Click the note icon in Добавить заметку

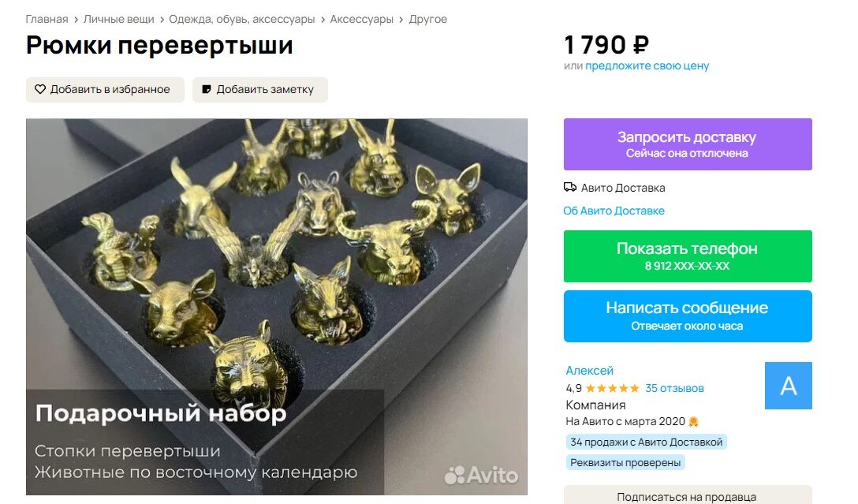207,89
